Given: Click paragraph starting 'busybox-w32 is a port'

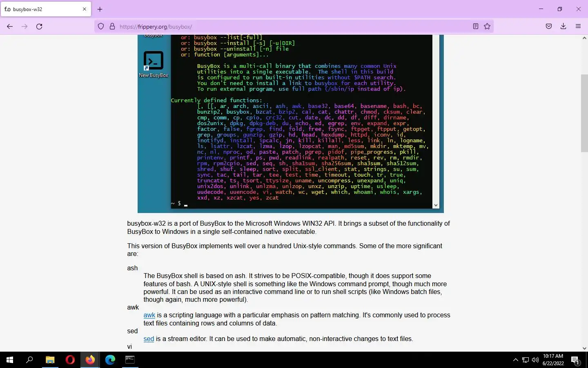Looking at the screenshot, I should (289, 228).
